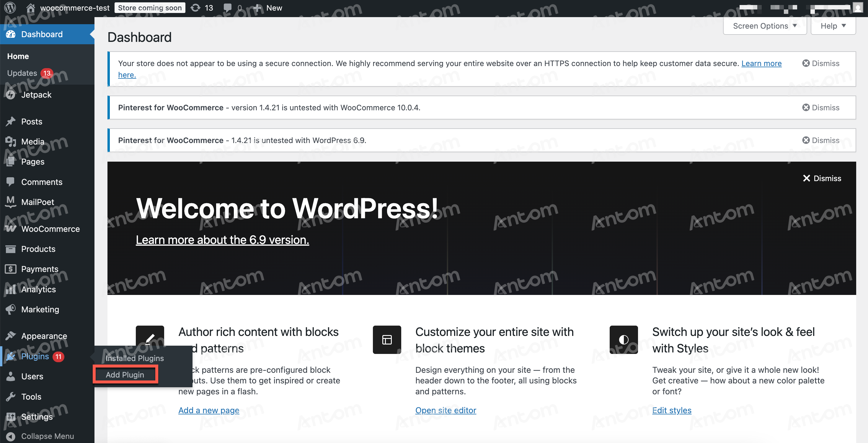Click Collapse Menu label

point(48,436)
